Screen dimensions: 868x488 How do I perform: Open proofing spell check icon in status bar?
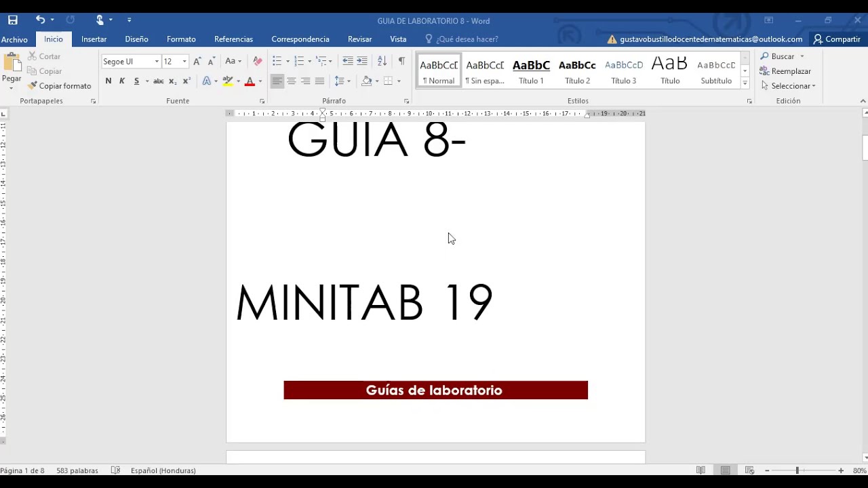pyautogui.click(x=115, y=470)
